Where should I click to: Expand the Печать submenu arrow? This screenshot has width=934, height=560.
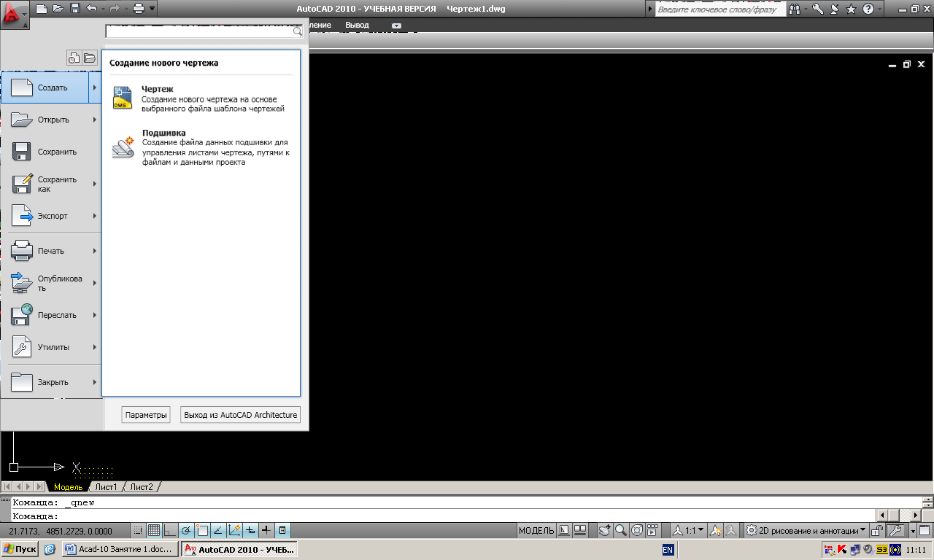coord(95,251)
